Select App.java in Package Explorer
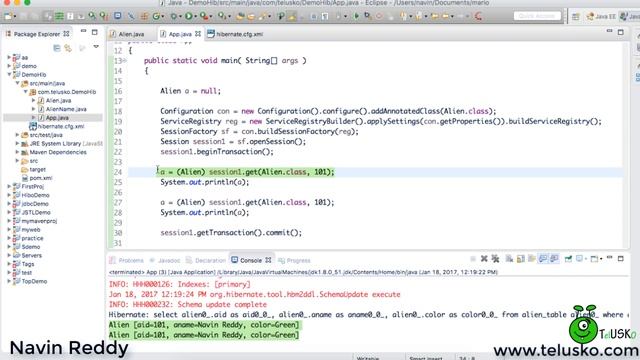The image size is (640, 360). pos(57,118)
